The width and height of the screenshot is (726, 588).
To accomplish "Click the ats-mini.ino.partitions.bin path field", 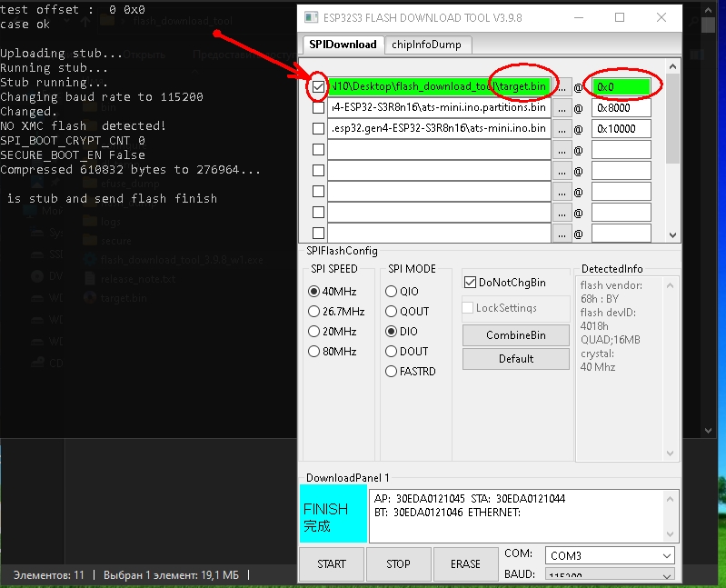I will click(x=439, y=107).
